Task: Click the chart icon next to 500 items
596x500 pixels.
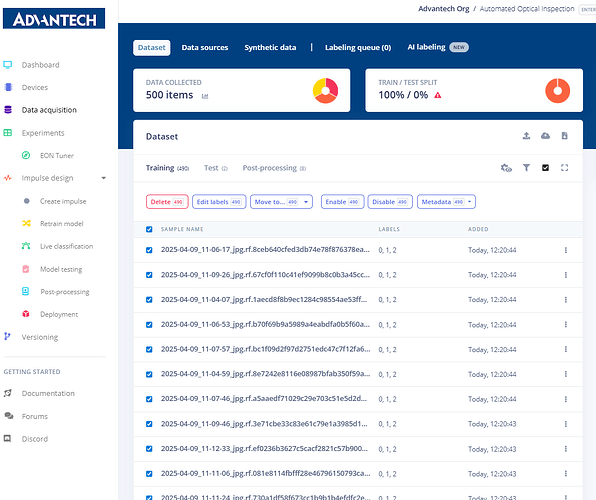Action: click(x=205, y=96)
